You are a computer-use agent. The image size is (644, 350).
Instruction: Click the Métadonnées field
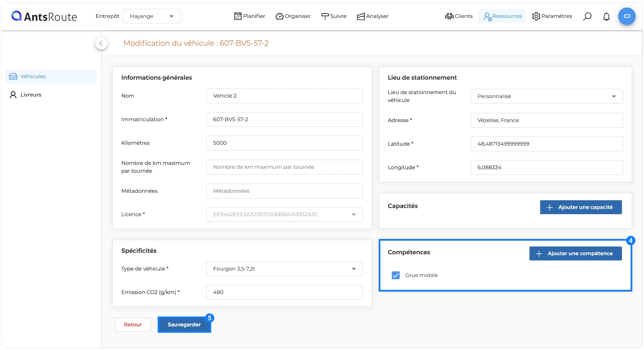tap(284, 191)
